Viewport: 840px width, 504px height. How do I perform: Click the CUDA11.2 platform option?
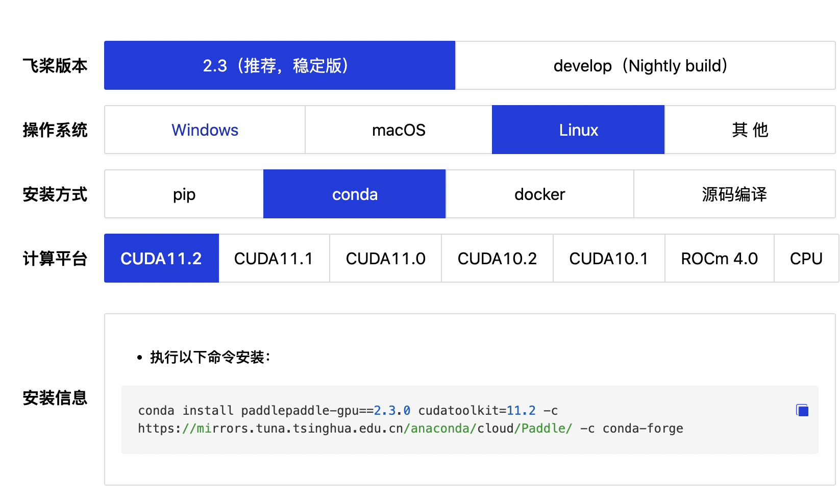coord(161,258)
